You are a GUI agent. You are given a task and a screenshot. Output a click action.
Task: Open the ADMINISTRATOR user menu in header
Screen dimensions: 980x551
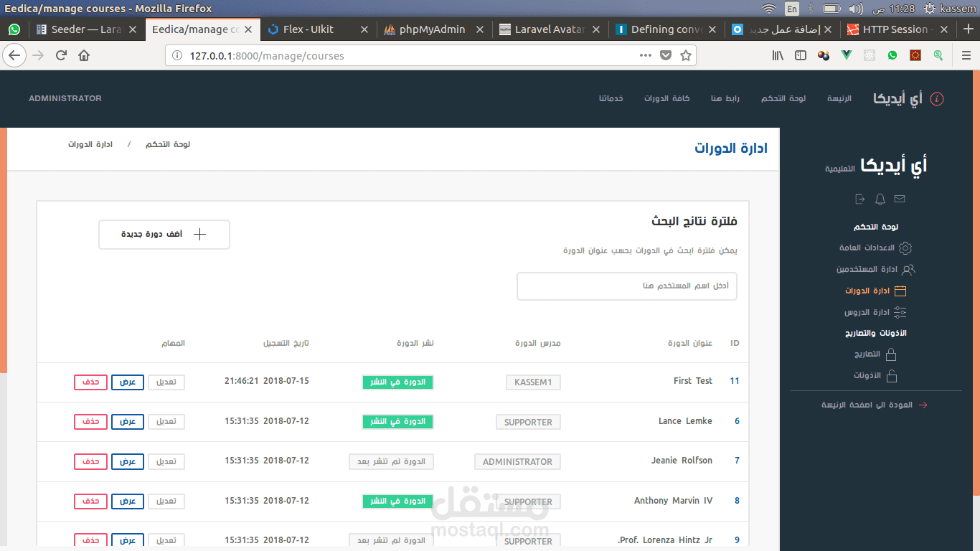[x=65, y=98]
